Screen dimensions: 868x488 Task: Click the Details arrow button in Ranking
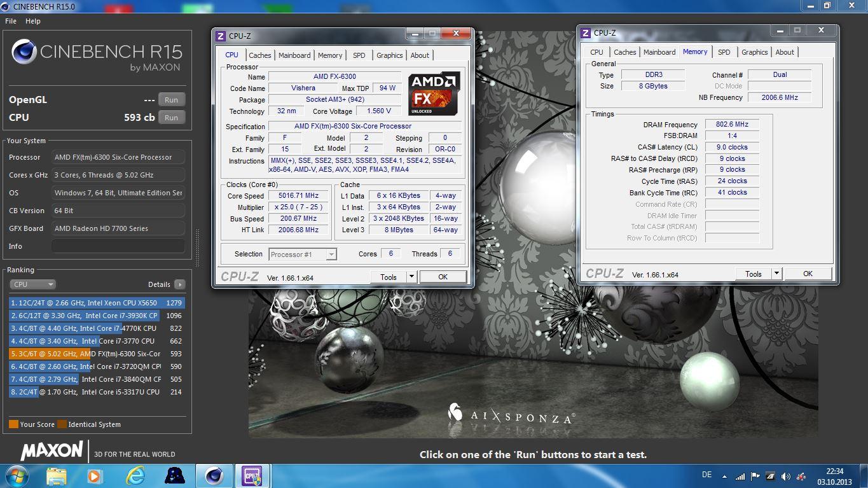(179, 284)
